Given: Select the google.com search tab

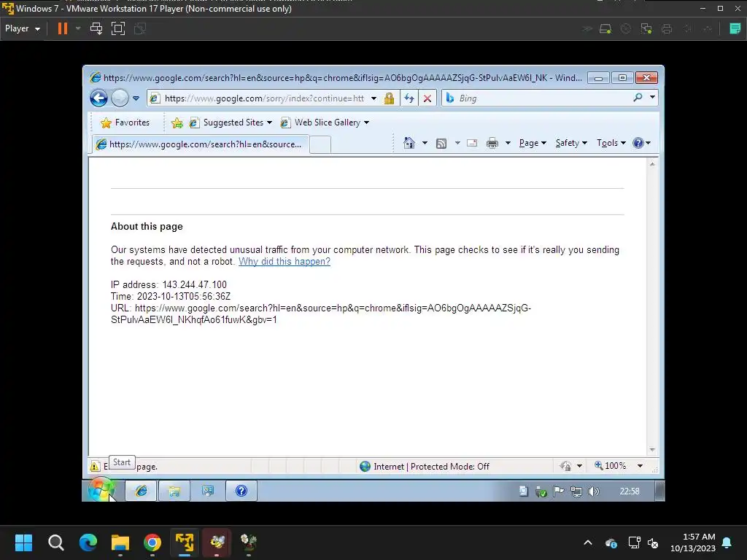Looking at the screenshot, I should click(200, 144).
